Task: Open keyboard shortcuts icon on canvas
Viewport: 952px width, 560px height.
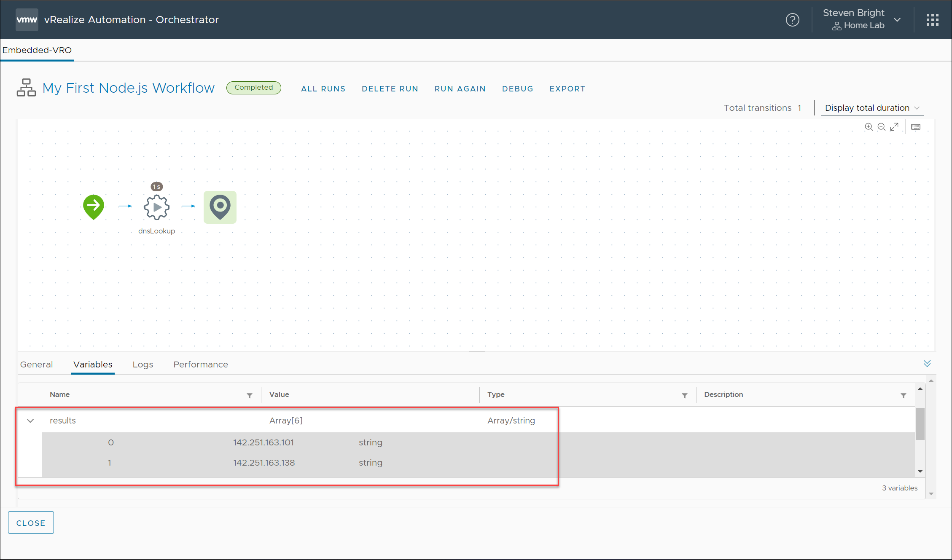Action: pos(916,127)
